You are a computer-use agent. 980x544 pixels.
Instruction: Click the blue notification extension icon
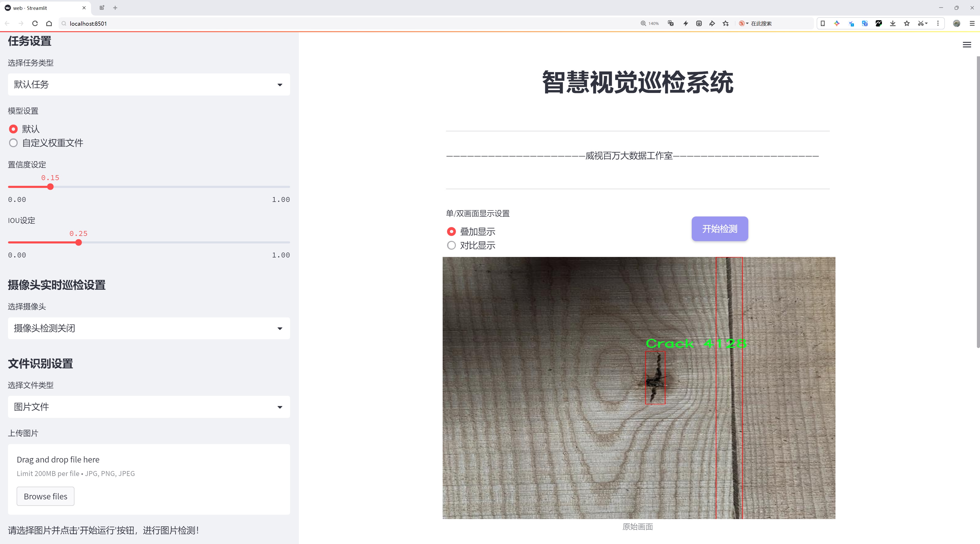(x=851, y=24)
